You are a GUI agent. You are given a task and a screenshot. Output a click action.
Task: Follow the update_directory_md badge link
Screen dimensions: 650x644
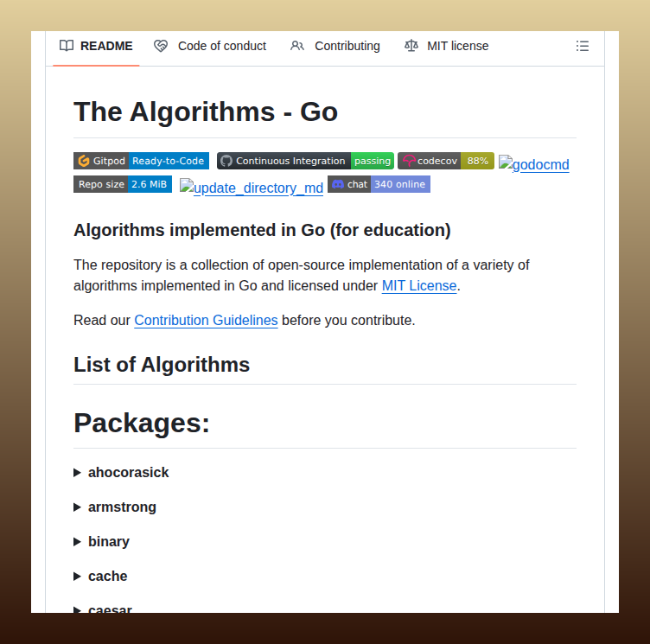(x=252, y=188)
